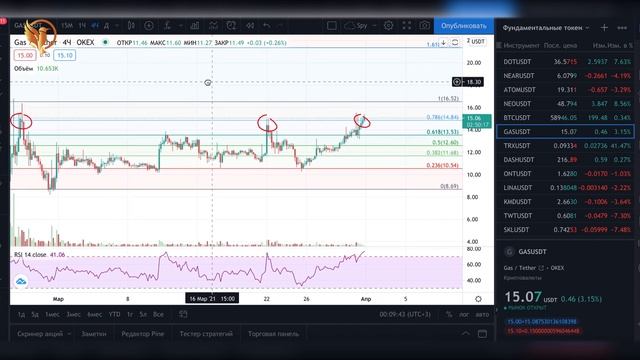This screenshot has height=360, width=640.
Task: Start bar replay with the rewind icon
Action: (250, 26)
